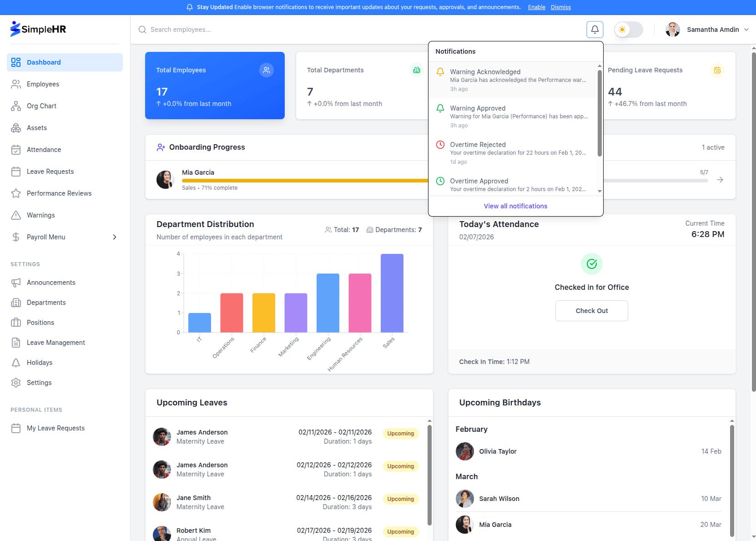Click the Check Out button
Viewport: 756px width, 541px height.
tap(591, 310)
